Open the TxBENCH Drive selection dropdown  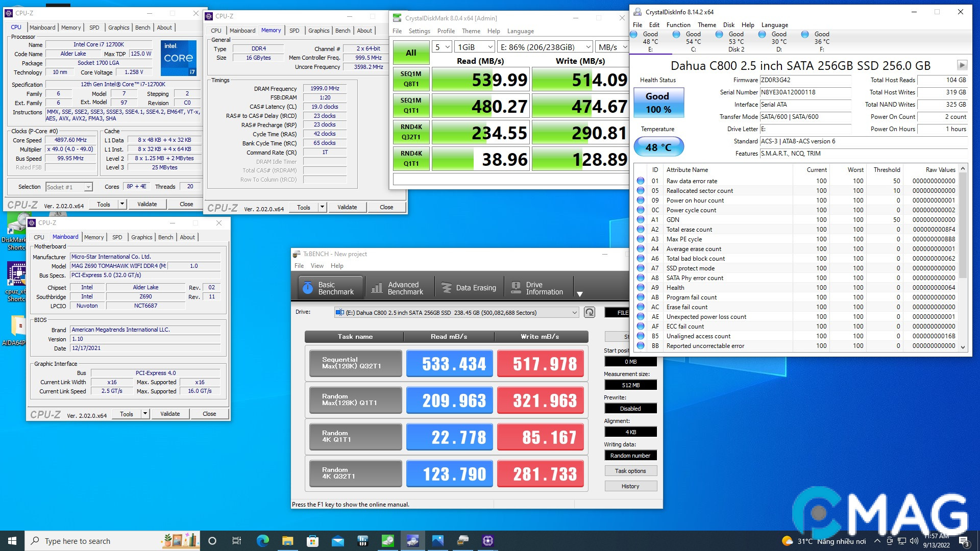457,312
